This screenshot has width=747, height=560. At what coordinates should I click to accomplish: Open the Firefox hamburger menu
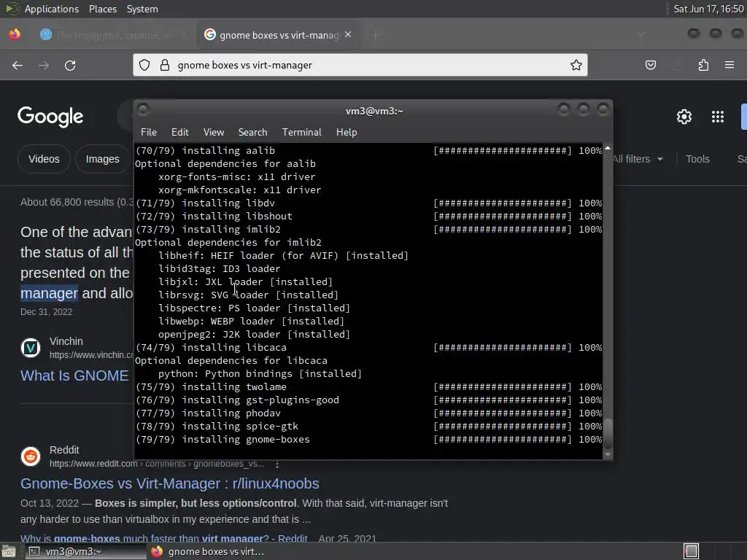729,65
